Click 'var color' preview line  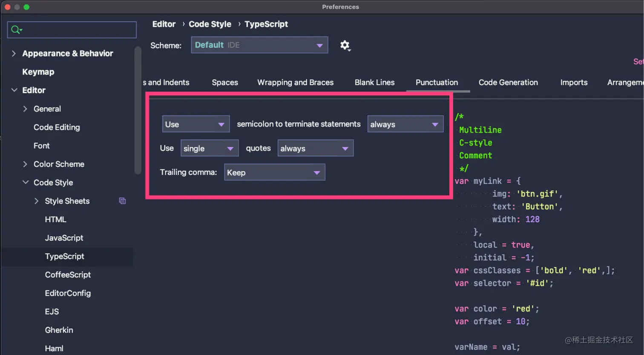[497, 309]
